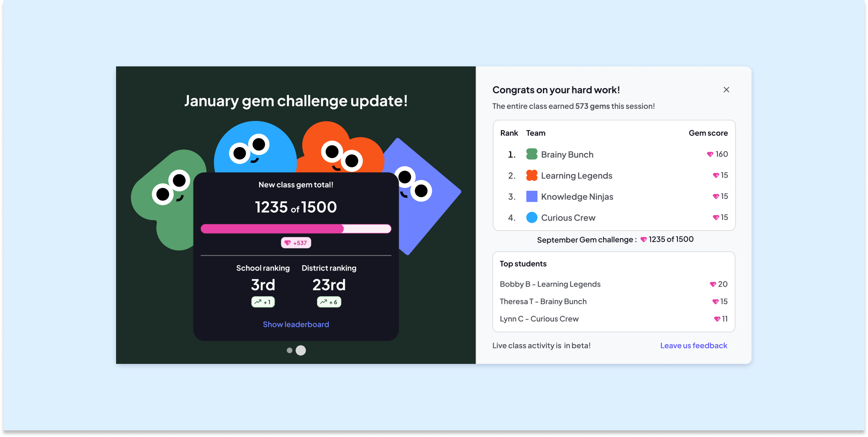
Task: Click the gem icon next to Lynn C's score
Action: click(x=717, y=319)
